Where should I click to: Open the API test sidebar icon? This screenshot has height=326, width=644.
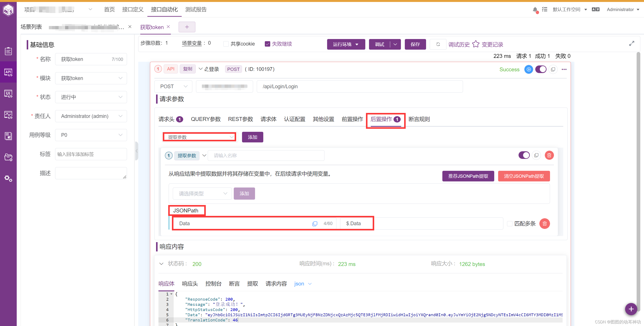[8, 72]
